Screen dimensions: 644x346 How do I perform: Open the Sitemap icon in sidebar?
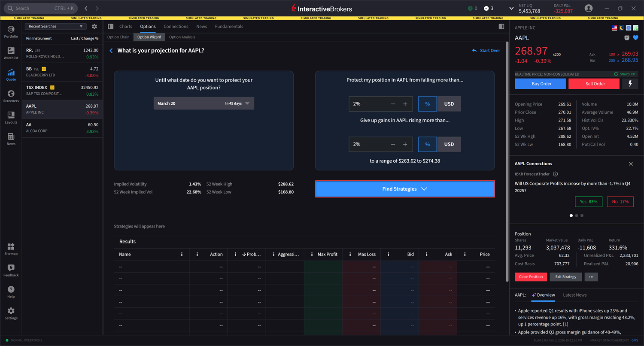point(11,249)
